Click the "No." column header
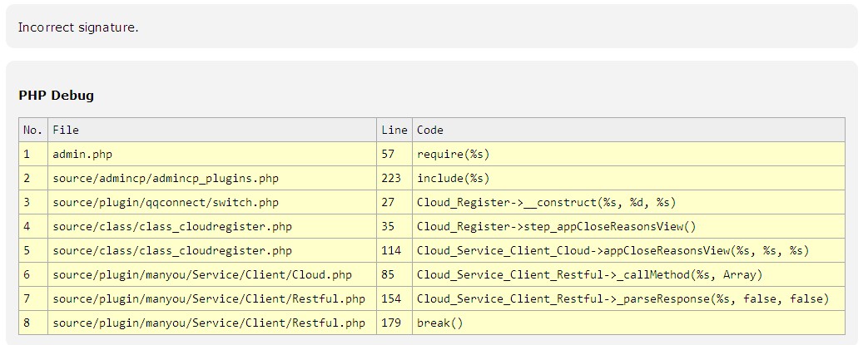This screenshot has height=345, width=868. (32, 130)
